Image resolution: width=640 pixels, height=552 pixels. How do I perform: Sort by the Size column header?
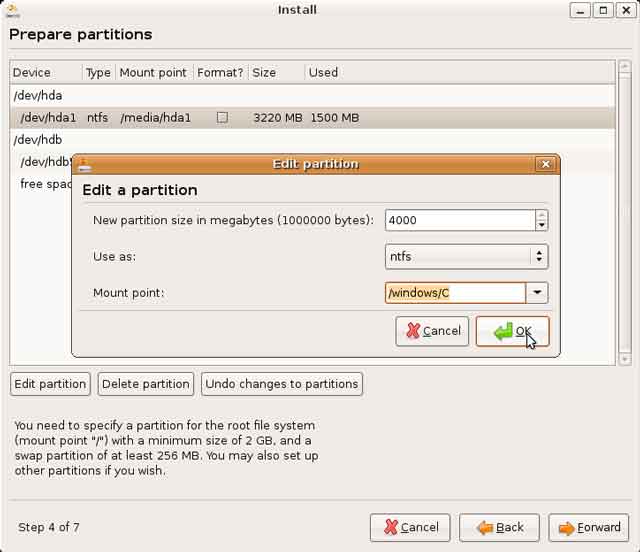264,72
